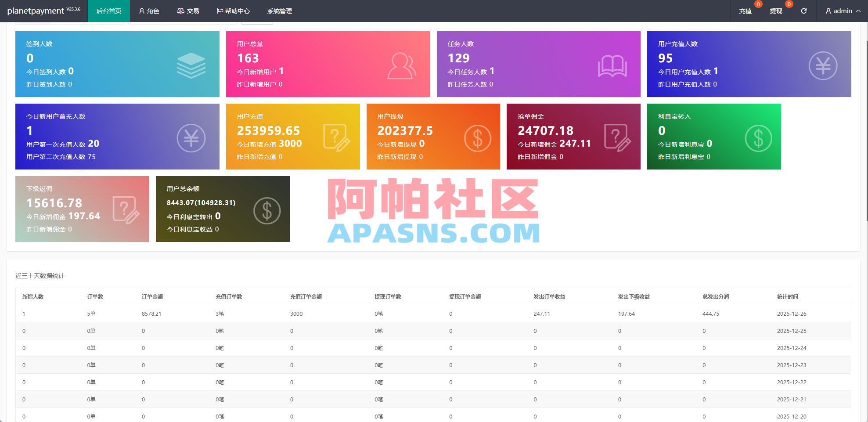Click the yen icon on 用户充值人数 card
The width and height of the screenshot is (868, 422).
(823, 66)
